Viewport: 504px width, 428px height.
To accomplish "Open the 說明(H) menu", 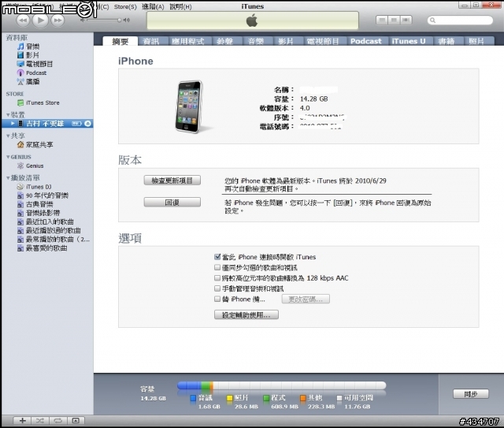I will 180,7.
